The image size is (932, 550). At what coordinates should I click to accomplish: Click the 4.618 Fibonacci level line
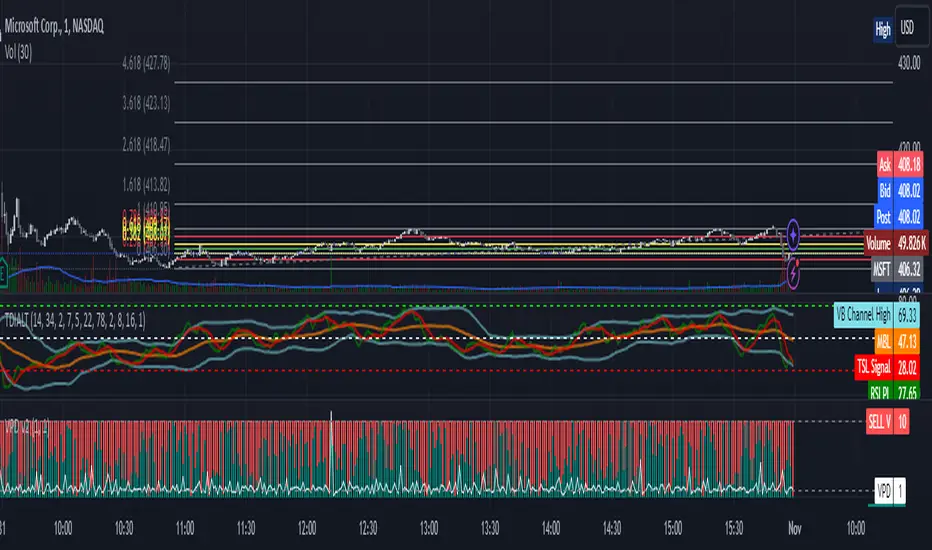click(533, 83)
